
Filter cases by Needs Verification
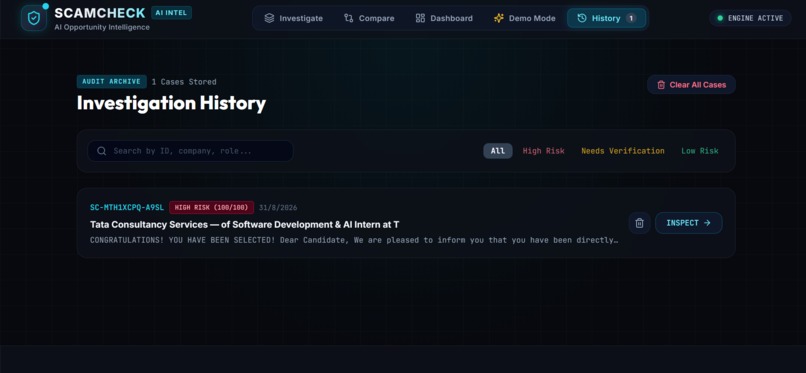coord(622,151)
